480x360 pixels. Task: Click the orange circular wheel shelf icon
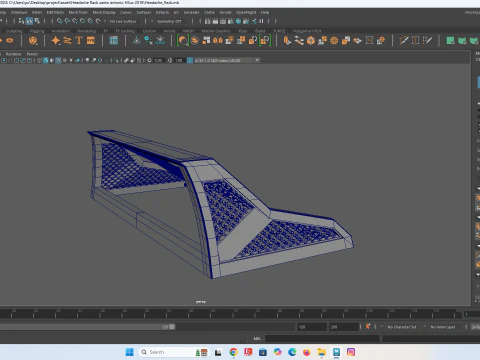tap(334, 41)
